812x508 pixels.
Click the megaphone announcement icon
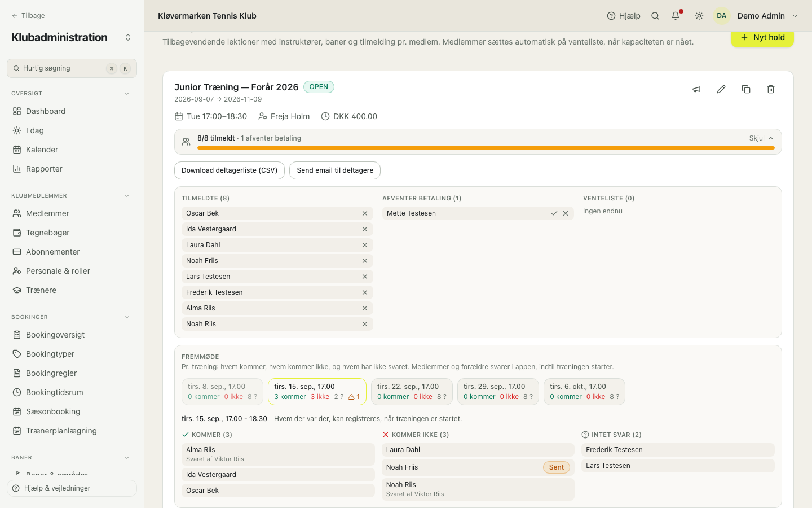pos(696,89)
